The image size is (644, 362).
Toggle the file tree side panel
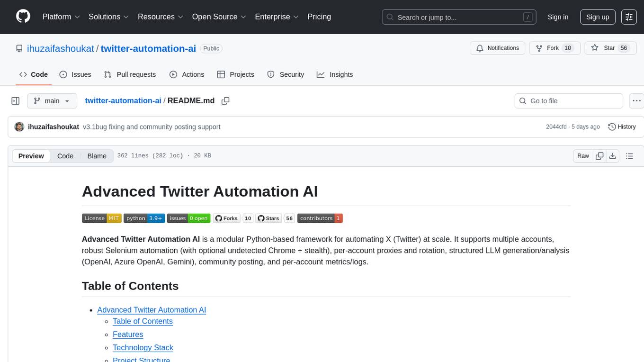coord(16,101)
